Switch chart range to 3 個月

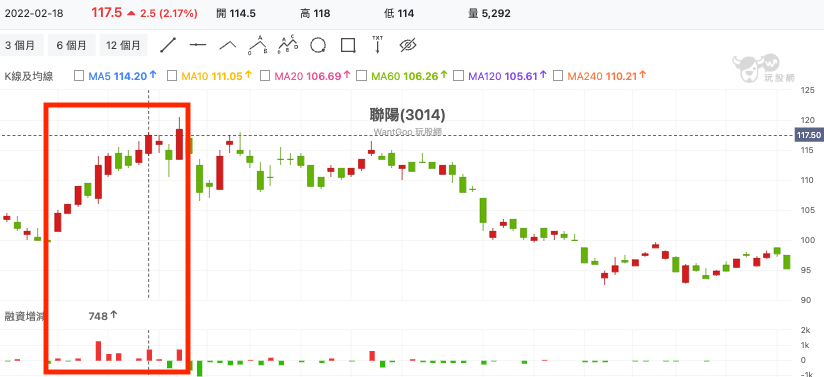pyautogui.click(x=20, y=45)
